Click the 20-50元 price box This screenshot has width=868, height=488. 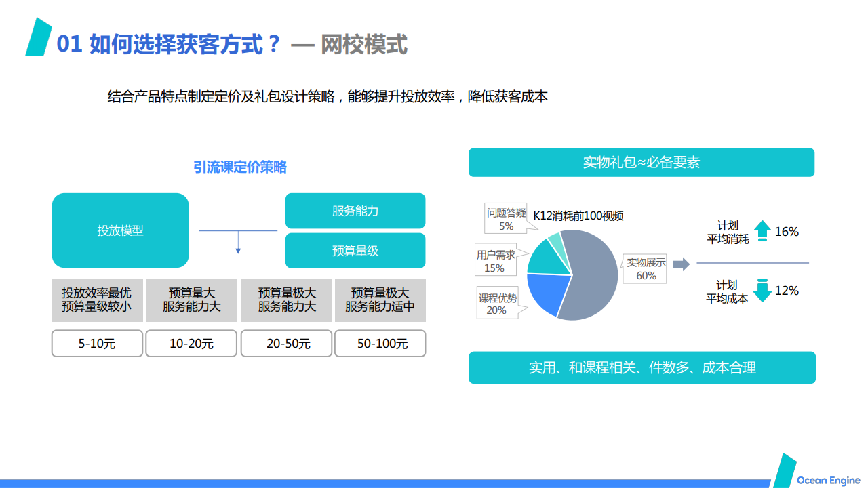[286, 344]
